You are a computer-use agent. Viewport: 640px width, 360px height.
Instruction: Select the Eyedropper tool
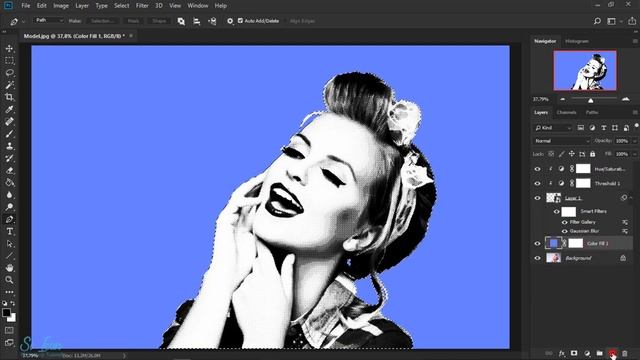(x=9, y=109)
